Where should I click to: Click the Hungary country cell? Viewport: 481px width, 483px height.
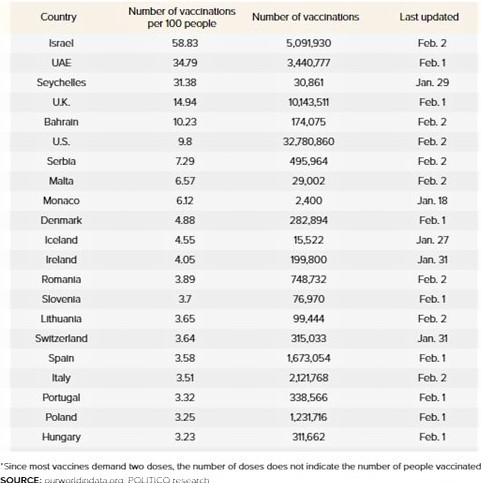click(x=61, y=437)
